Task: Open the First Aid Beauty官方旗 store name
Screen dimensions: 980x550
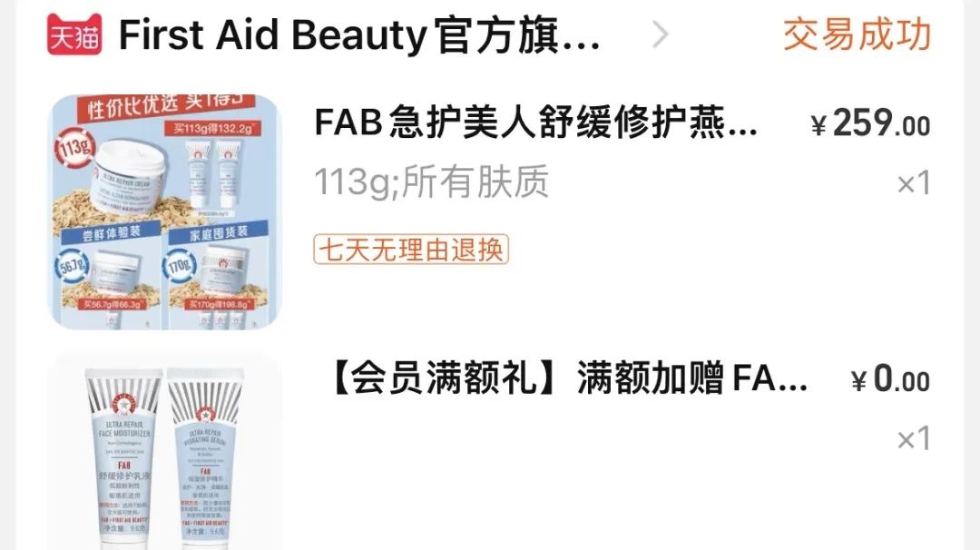Action: click(x=359, y=35)
